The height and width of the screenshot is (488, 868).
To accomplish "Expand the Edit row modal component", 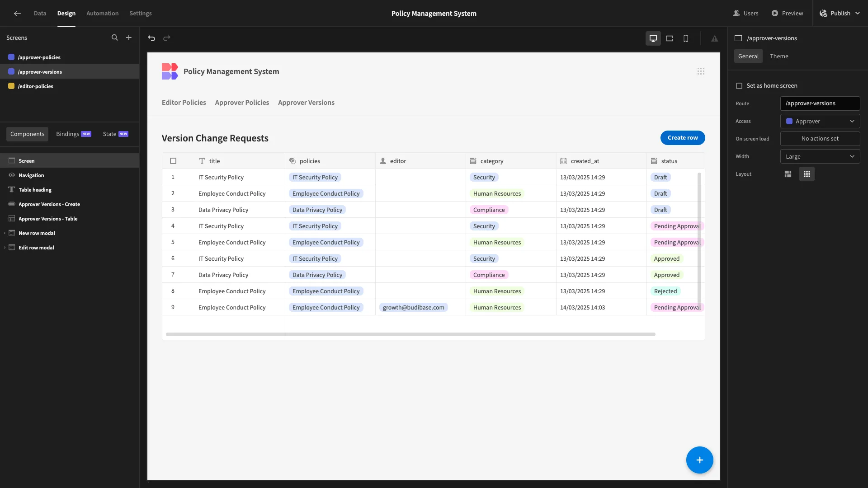I will click(x=5, y=248).
